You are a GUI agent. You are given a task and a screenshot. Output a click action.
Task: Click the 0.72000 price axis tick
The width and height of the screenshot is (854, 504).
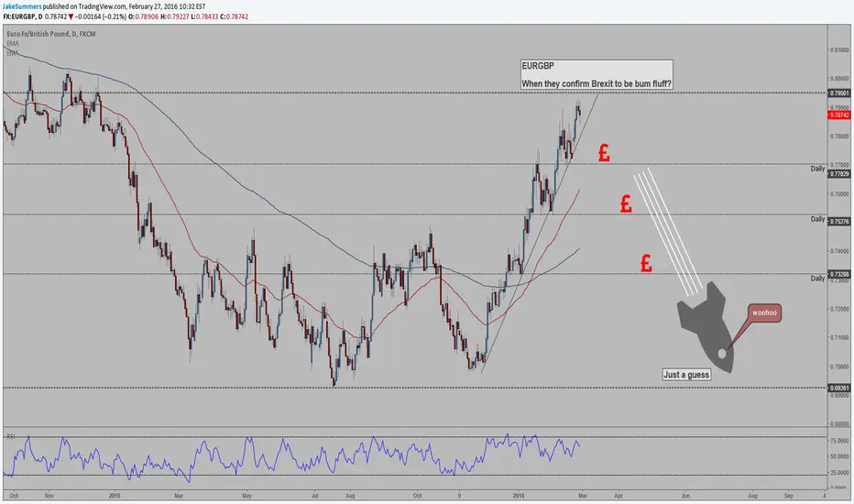pos(839,309)
